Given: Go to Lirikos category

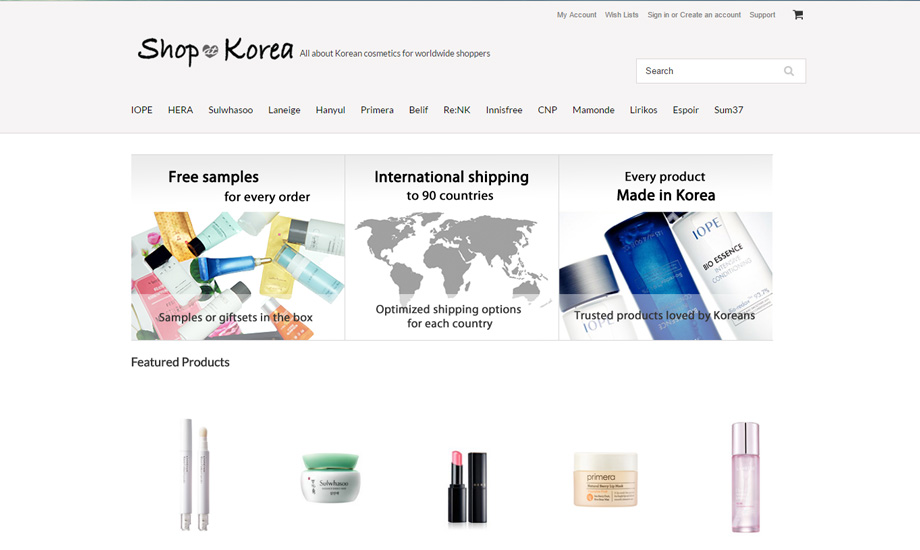Looking at the screenshot, I should (x=643, y=110).
